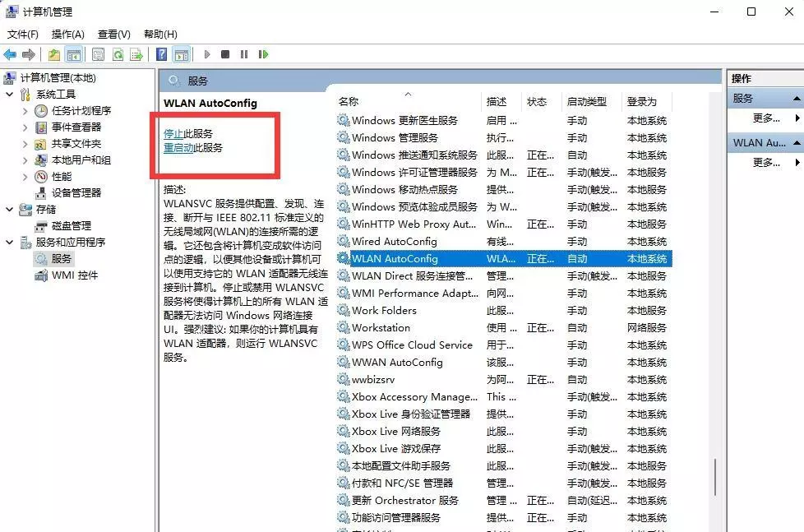Open the 查看(V) menu
Image resolution: width=804 pixels, height=532 pixels.
(113, 34)
